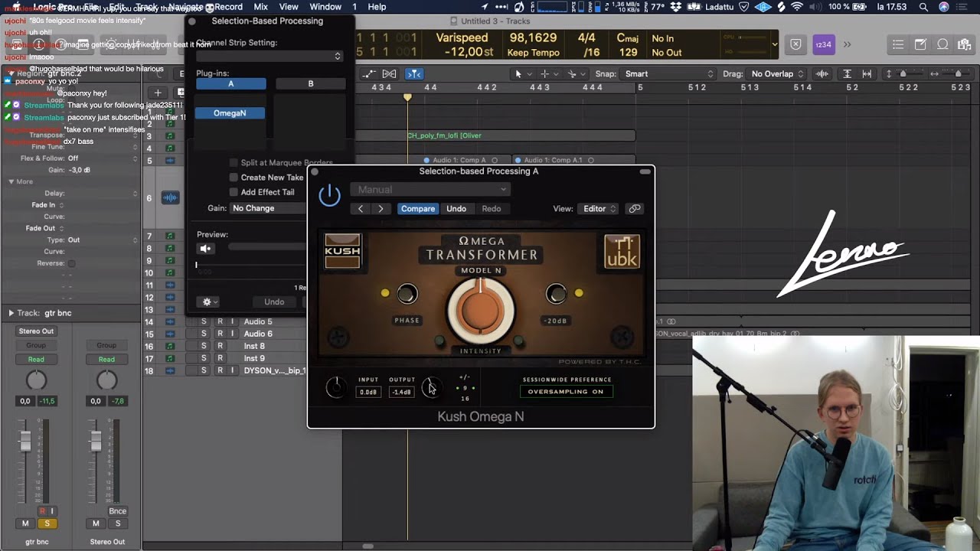
Task: Click the ubk logo badge
Action: [622, 252]
